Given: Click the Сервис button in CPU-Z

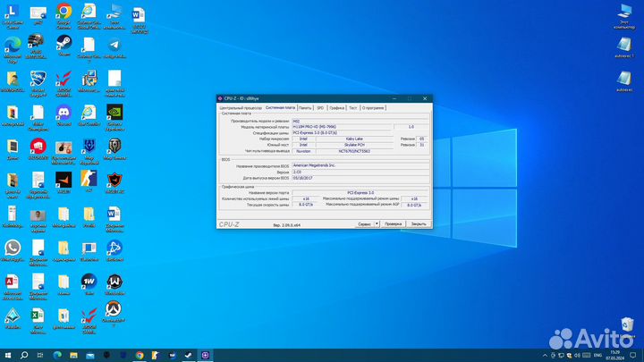Looking at the screenshot, I should (x=364, y=224).
